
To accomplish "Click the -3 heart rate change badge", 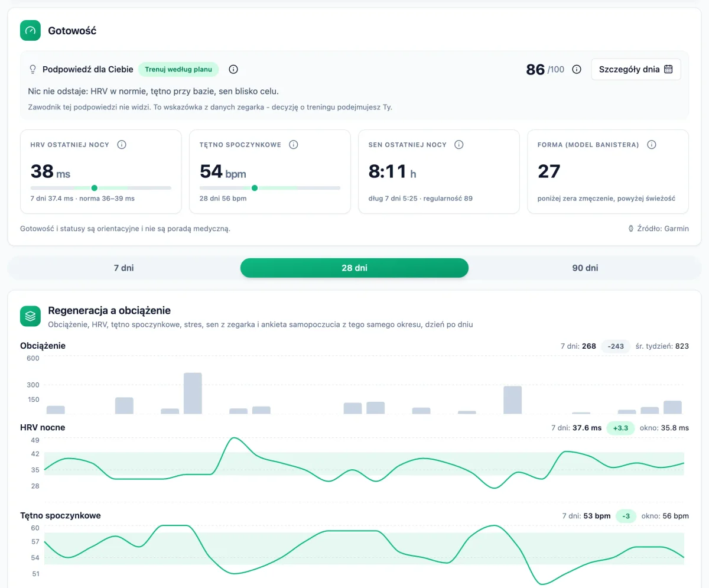I will 626,516.
